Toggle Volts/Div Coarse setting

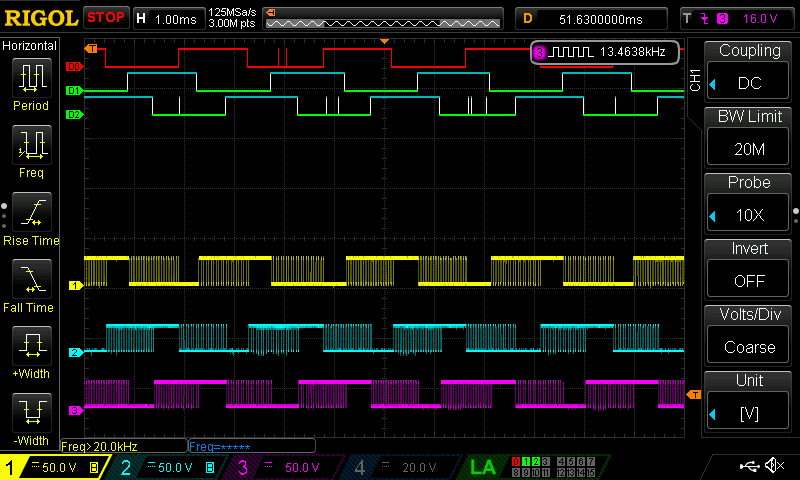pyautogui.click(x=748, y=334)
